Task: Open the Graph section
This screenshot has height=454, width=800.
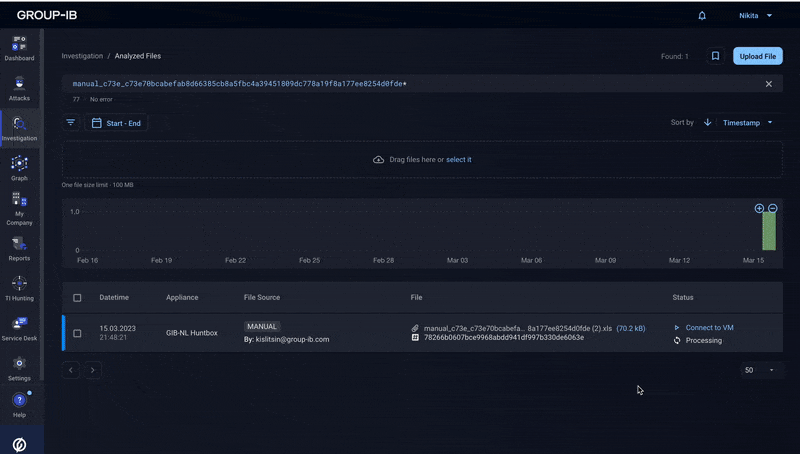Action: tap(19, 168)
